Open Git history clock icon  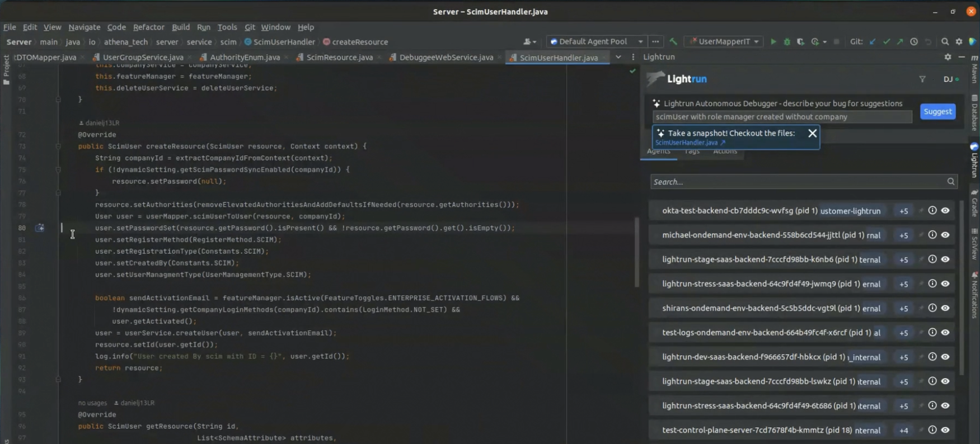pyautogui.click(x=914, y=42)
